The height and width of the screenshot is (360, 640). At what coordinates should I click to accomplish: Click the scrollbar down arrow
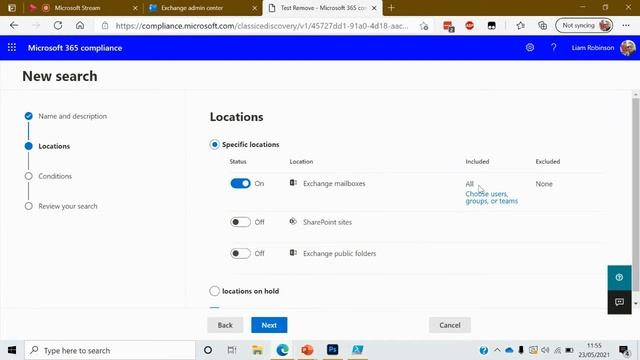click(x=636, y=303)
